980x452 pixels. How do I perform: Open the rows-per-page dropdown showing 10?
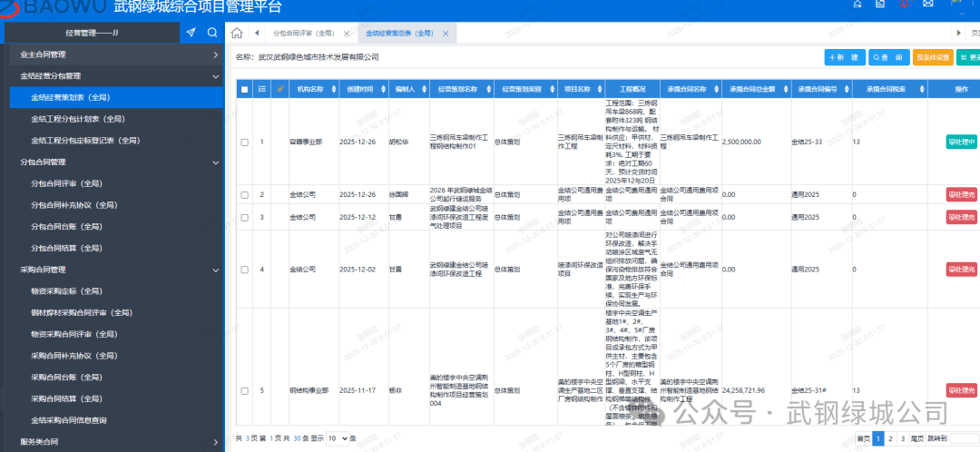[338, 438]
